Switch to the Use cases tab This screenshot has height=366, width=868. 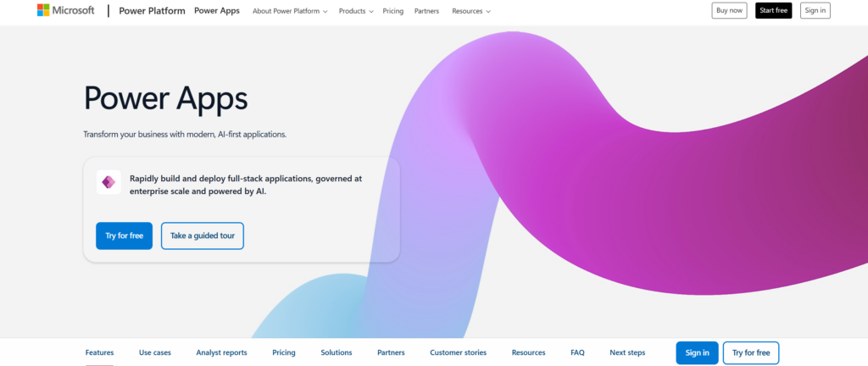155,352
